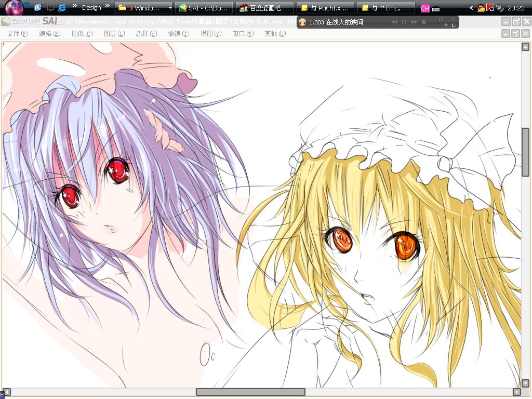Click the keyboard icon in language bar
Screen dimensions: 532x399
[436, 8]
